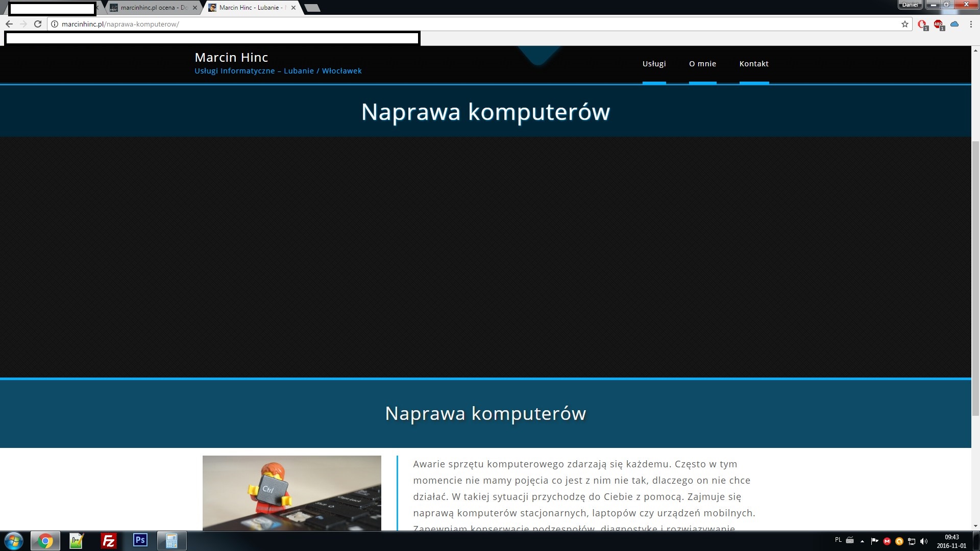This screenshot has height=551, width=980.
Task: Bookmark this page with the star
Action: coord(905,24)
